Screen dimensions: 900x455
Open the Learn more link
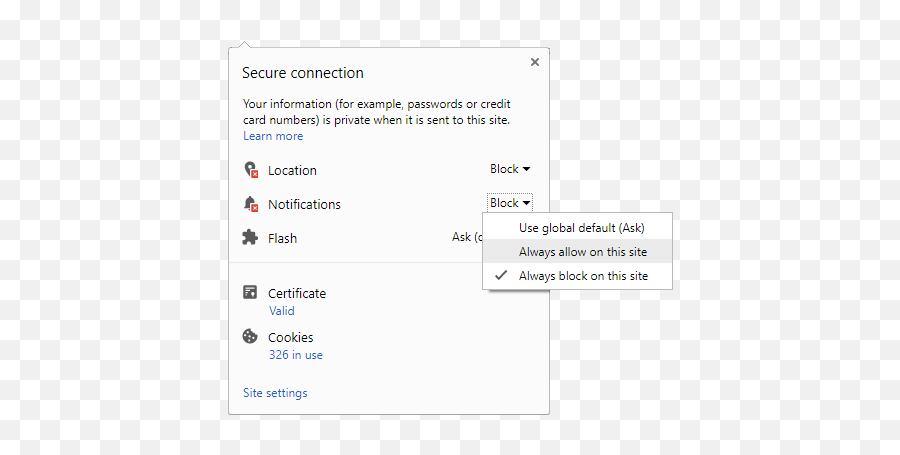tap(273, 136)
